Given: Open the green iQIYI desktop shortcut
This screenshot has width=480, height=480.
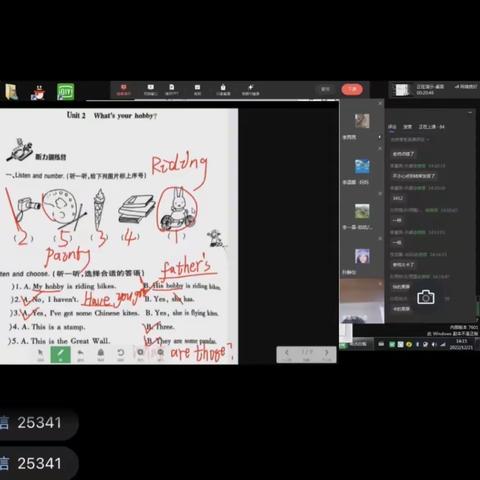Looking at the screenshot, I should (65, 92).
